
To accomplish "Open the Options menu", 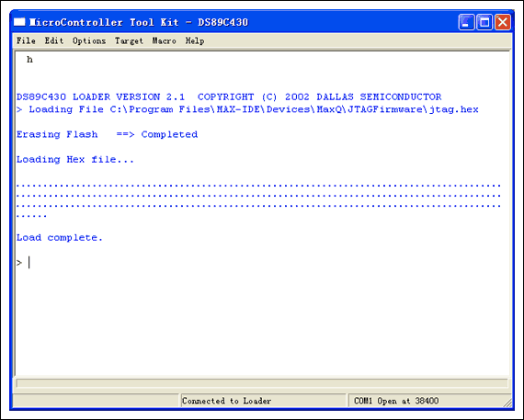I will [89, 40].
